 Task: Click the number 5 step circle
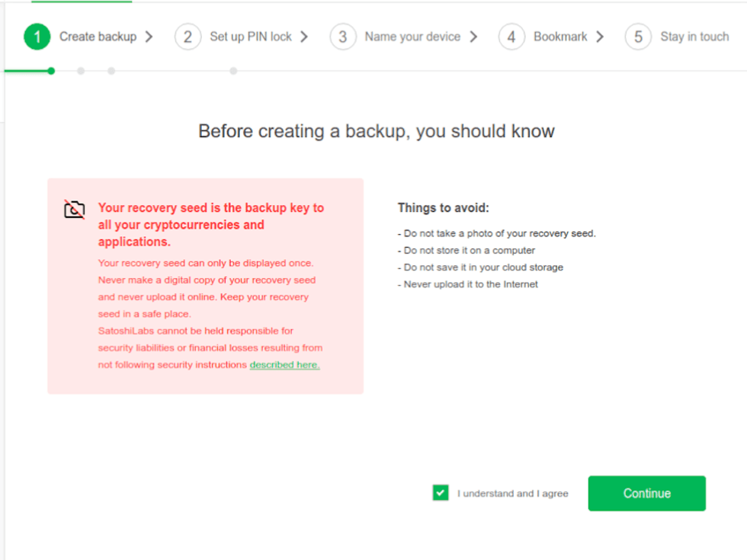(x=638, y=37)
